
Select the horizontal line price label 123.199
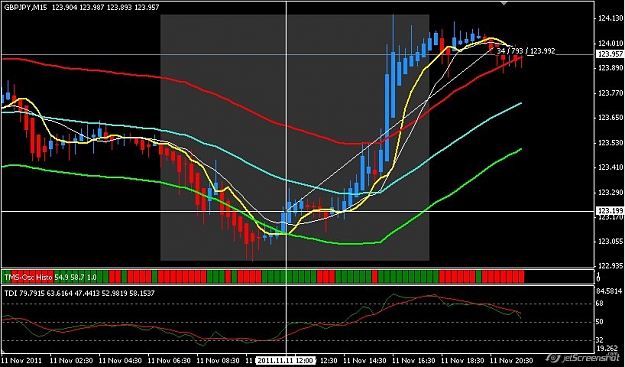609,210
